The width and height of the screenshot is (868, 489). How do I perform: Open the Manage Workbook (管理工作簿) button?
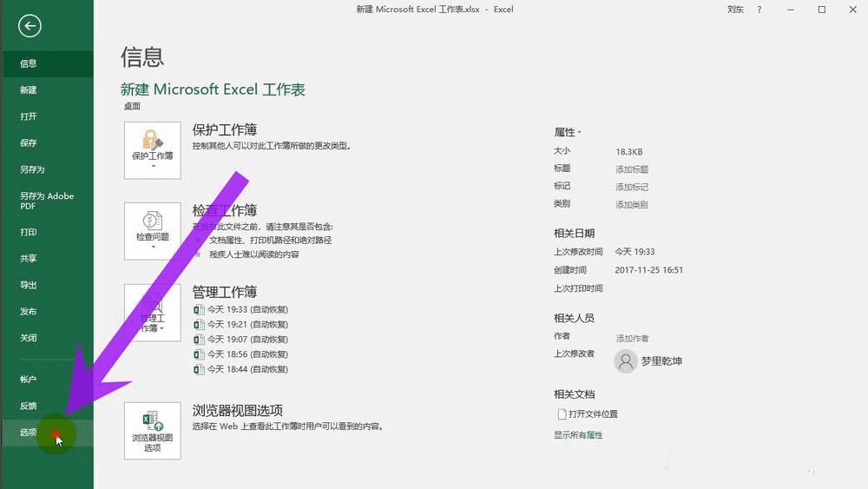point(152,313)
